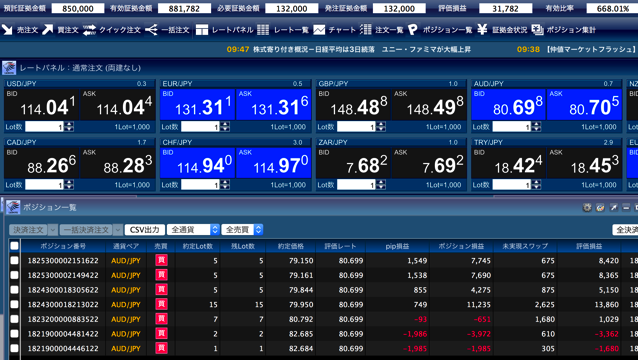Open ポジション一覧 toolbar item
The width and height of the screenshot is (638, 360).
point(439,30)
